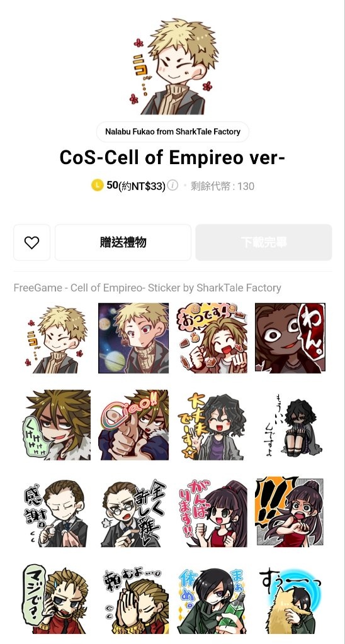Select the 感謝 bowing man sticker
Viewport: 345px width, 644px height.
(55, 512)
